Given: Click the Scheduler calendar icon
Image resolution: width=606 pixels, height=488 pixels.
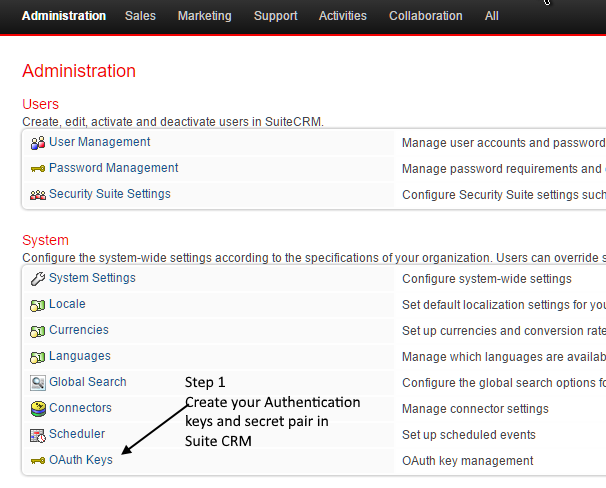Looking at the screenshot, I should [x=37, y=435].
